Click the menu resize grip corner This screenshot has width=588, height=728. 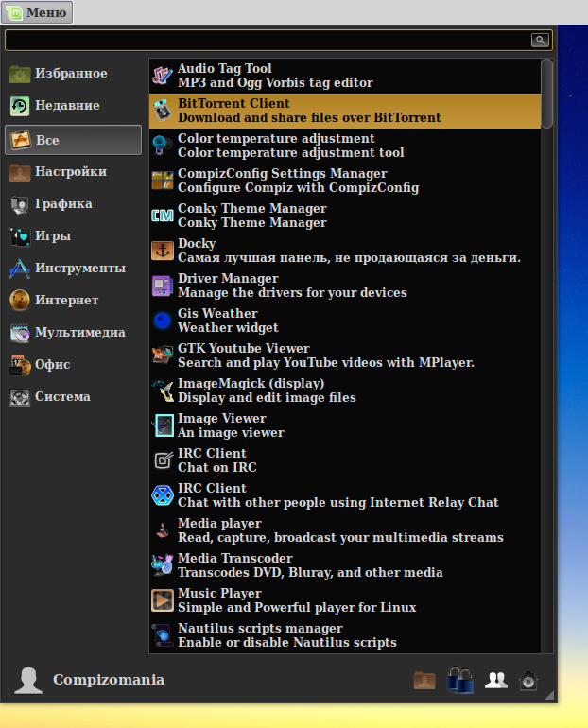click(549, 695)
